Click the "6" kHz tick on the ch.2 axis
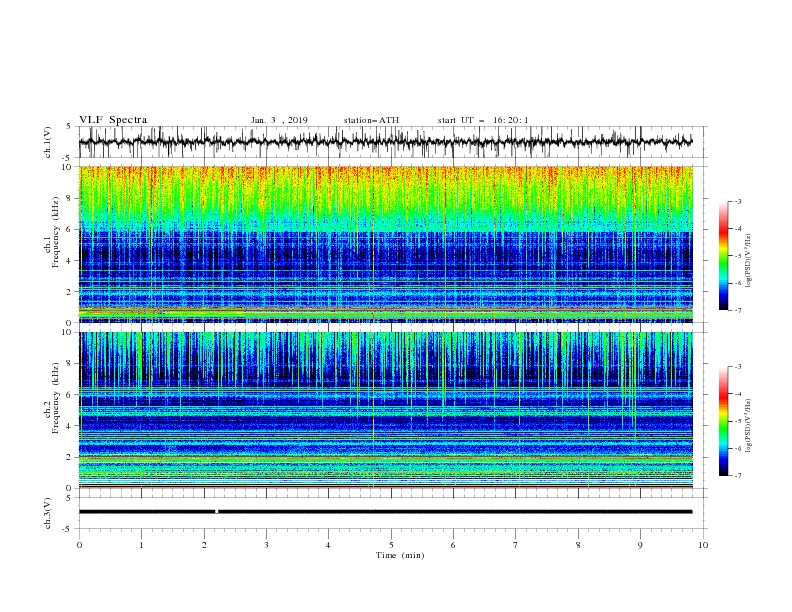792x612 pixels. (69, 394)
